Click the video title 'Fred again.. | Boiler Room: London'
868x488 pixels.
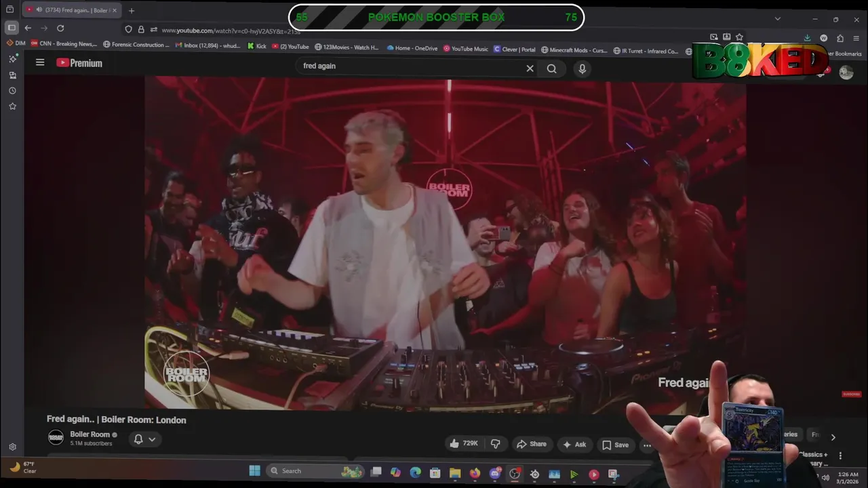(x=117, y=420)
